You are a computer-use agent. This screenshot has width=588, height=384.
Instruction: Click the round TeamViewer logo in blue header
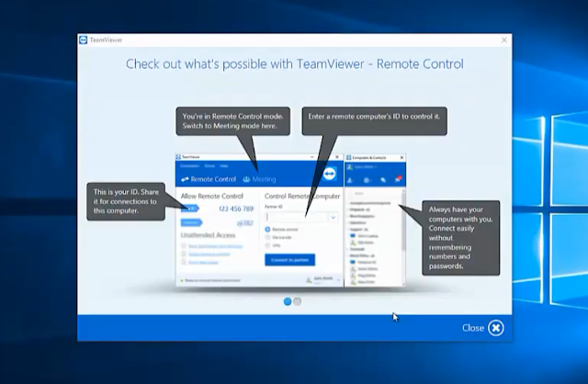coord(329,174)
